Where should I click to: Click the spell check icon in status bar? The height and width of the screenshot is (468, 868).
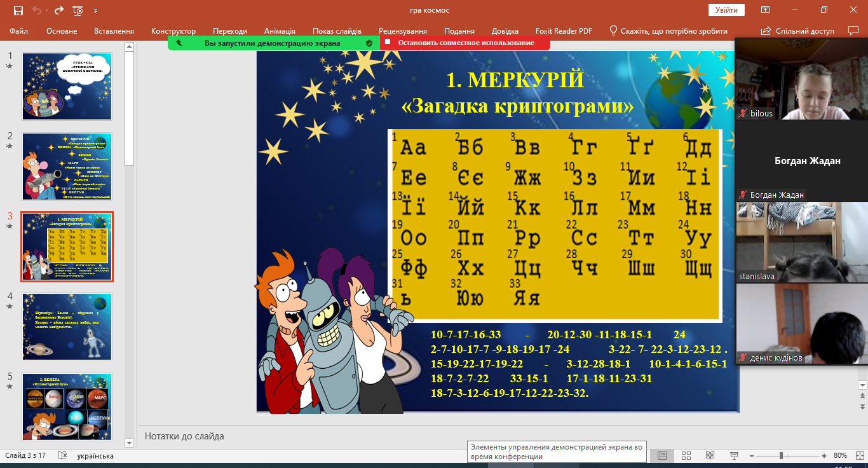point(62,456)
